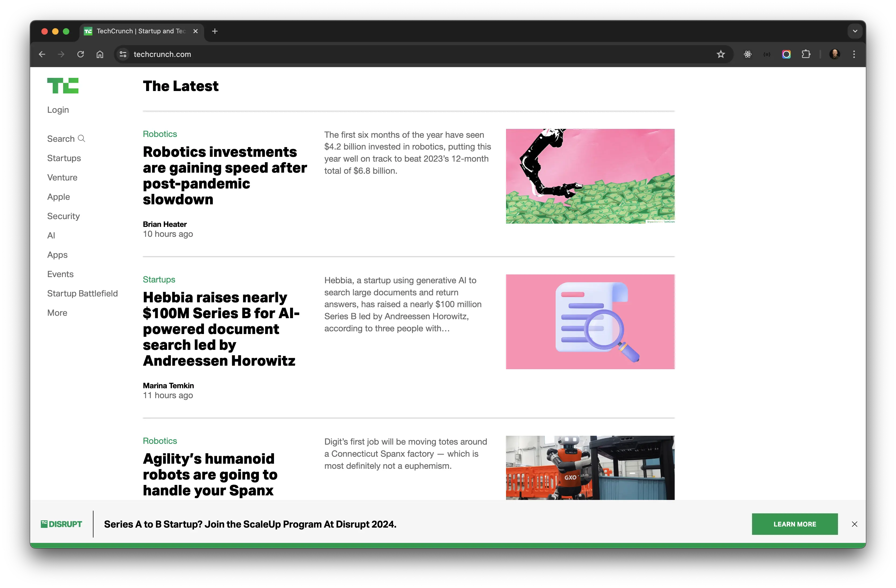This screenshot has width=896, height=588.
Task: Open the Login link
Action: 58,110
